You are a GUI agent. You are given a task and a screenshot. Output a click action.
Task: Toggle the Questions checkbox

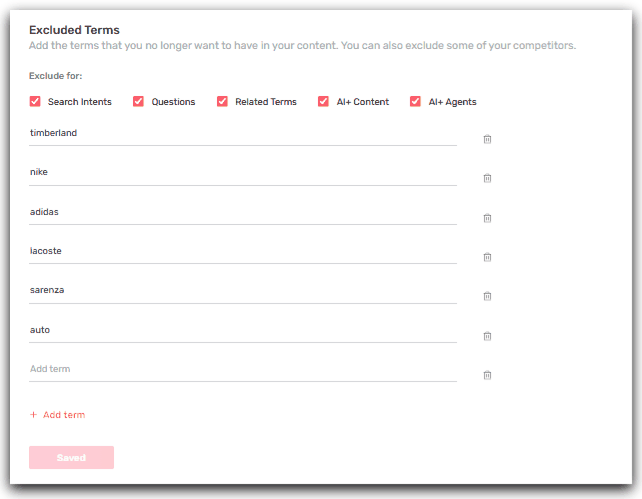tap(139, 102)
